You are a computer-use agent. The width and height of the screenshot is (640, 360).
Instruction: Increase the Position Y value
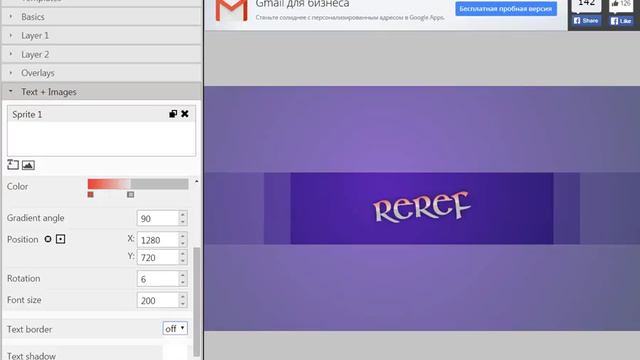[183, 254]
